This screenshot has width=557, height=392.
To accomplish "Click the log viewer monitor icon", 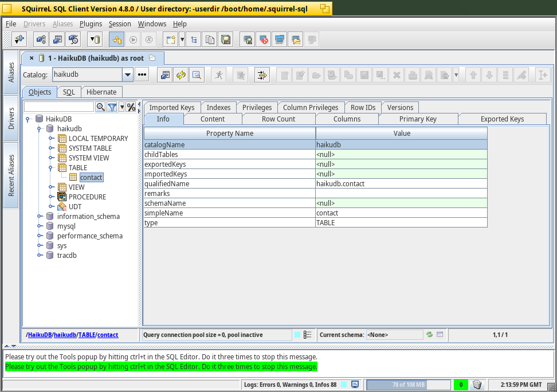I will coord(355,385).
